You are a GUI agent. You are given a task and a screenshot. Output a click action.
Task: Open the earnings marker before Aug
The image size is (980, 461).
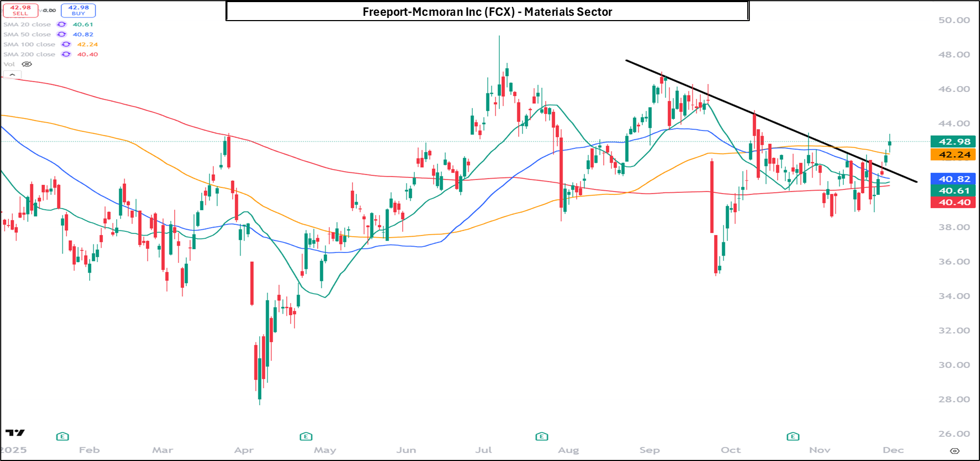click(541, 436)
